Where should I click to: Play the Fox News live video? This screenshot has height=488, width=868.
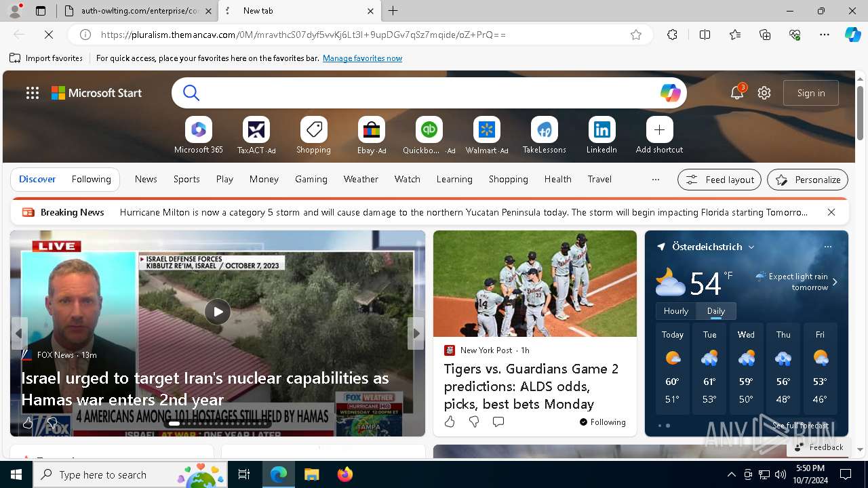pyautogui.click(x=217, y=312)
